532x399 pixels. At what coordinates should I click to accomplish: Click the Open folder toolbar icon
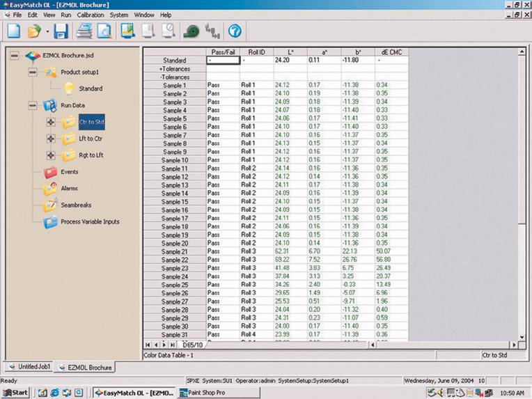coord(34,31)
